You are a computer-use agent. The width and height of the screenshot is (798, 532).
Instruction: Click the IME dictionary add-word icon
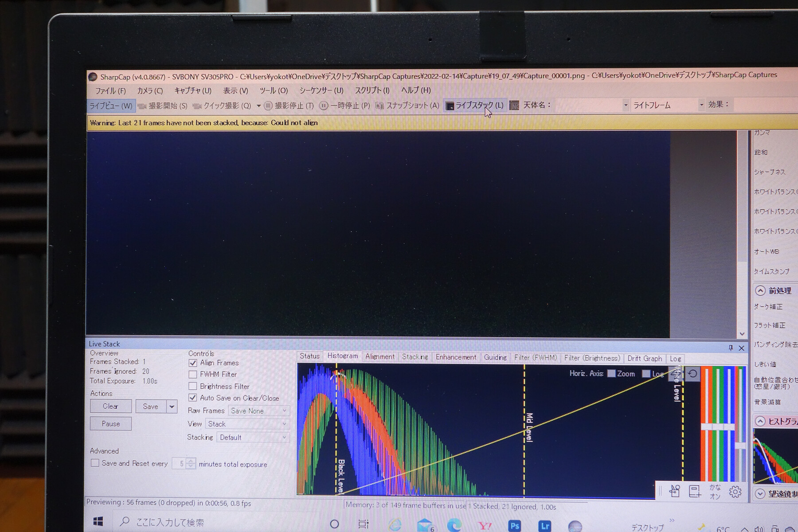695,491
